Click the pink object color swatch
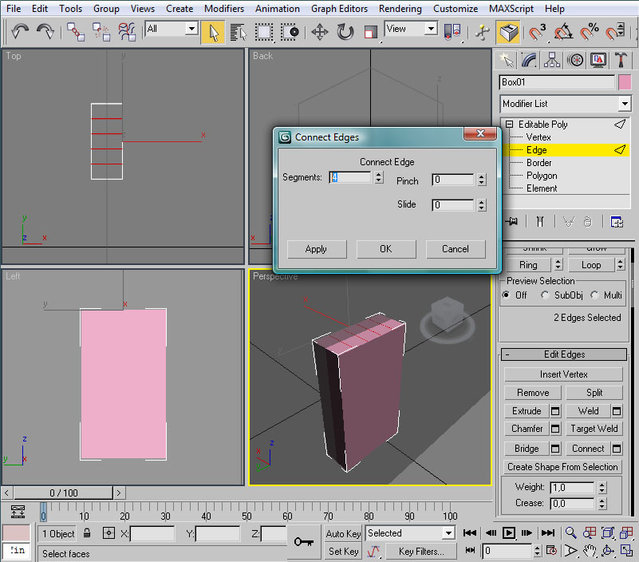Screen dimensions: 639x562 tap(625, 82)
